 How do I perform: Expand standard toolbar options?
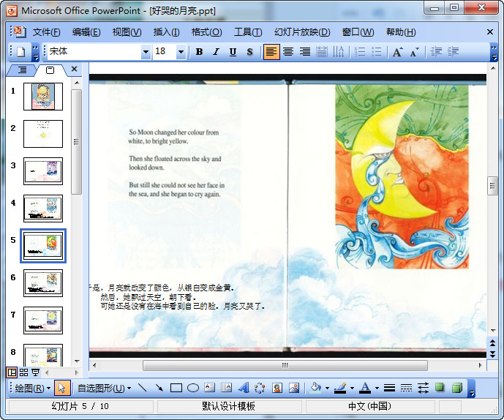pos(35,52)
